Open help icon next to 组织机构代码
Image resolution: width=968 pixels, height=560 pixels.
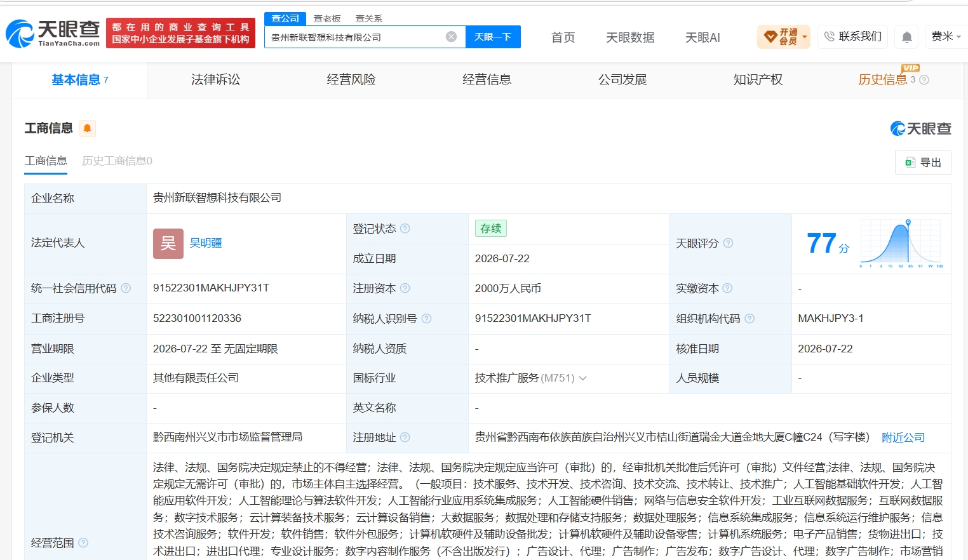tap(750, 319)
